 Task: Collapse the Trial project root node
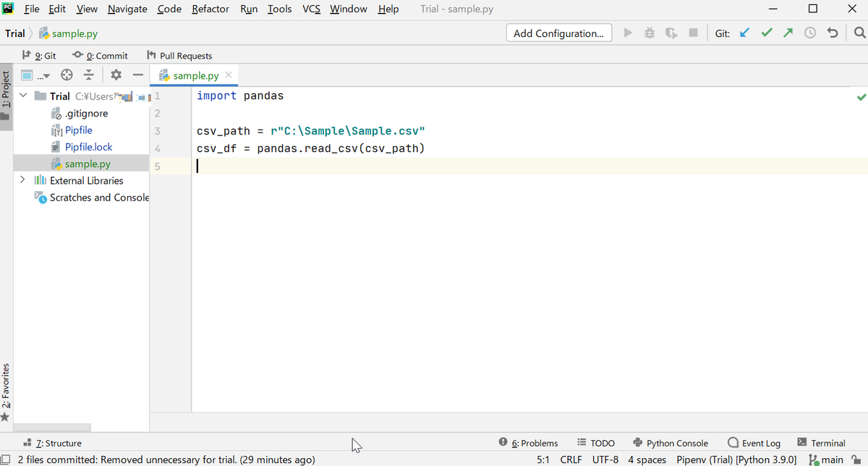pyautogui.click(x=22, y=96)
